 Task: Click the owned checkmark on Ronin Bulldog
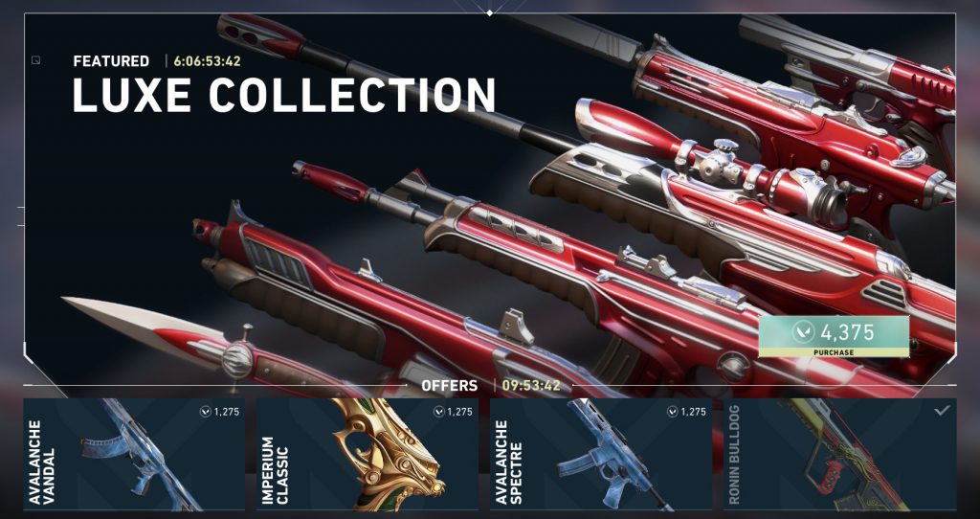(x=942, y=410)
